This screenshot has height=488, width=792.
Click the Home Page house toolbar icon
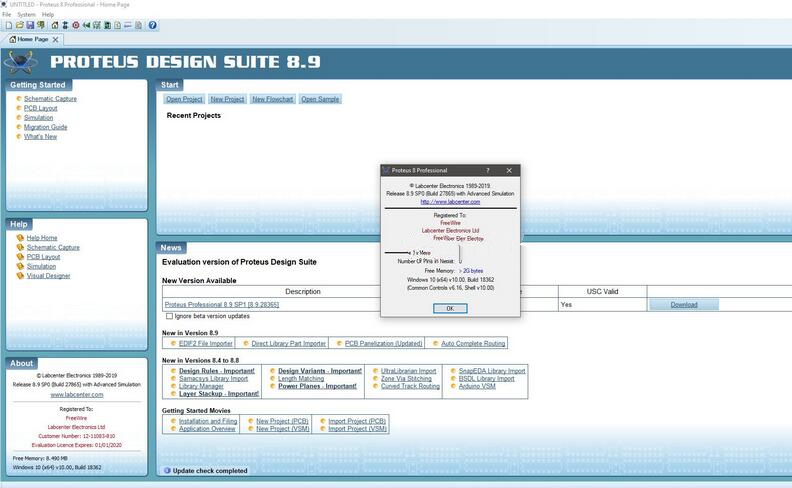(x=55, y=25)
